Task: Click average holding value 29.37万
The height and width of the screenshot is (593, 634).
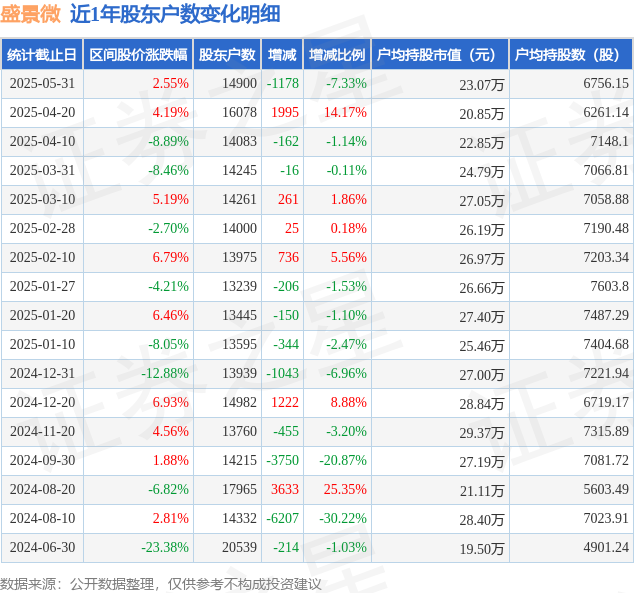Action: point(482,433)
